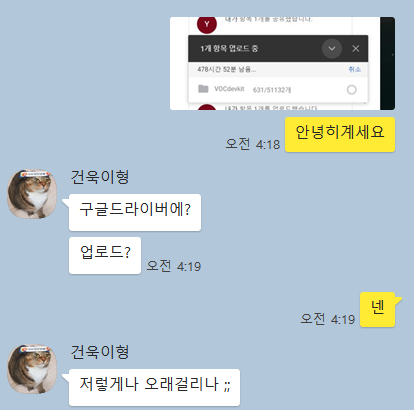Select the 안녕히계세요 message bubble
The height and width of the screenshot is (410, 414).
pos(340,135)
